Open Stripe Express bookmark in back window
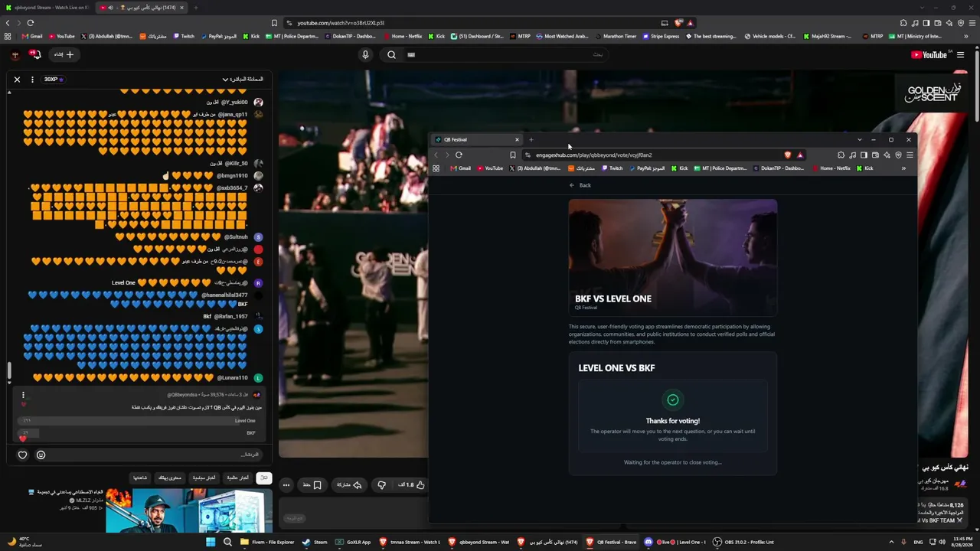The width and height of the screenshot is (980, 551). [x=661, y=36]
